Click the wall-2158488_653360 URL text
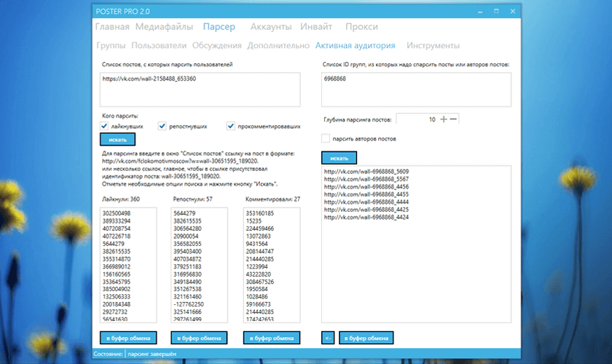612x364 pixels. 149,79
